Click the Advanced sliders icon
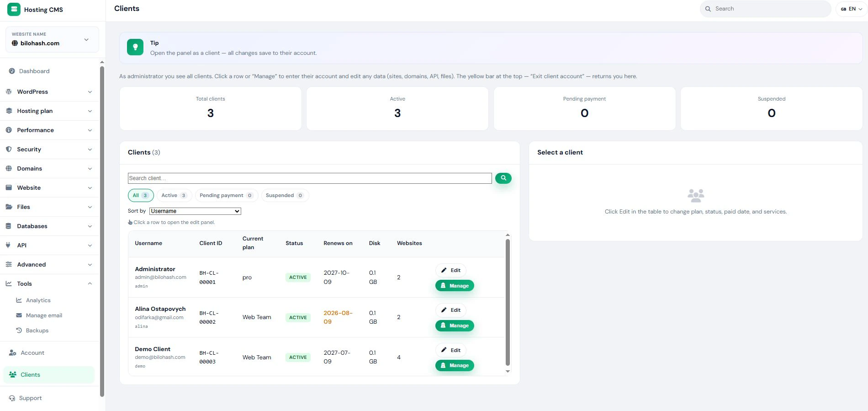Viewport: 868px width, 411px height. 9,264
